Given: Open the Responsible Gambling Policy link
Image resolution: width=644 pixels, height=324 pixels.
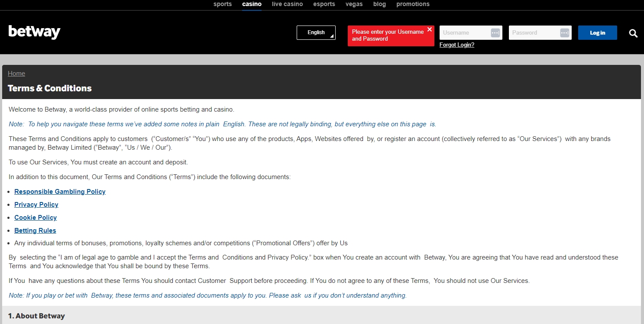Looking at the screenshot, I should click(60, 192).
